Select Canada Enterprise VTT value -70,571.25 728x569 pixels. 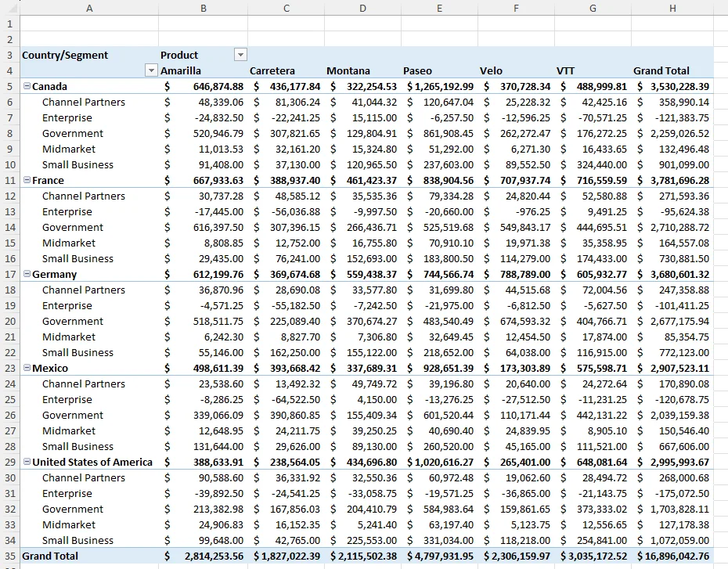593,118
